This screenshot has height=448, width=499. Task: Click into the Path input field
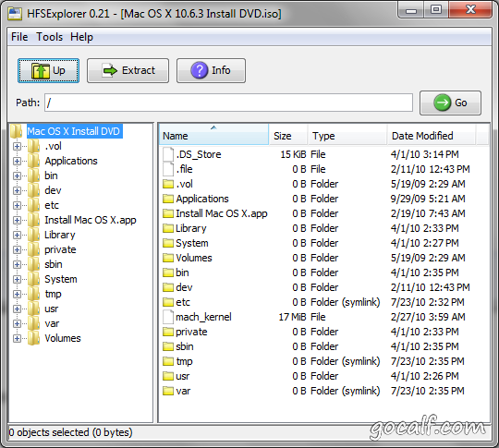tap(228, 103)
